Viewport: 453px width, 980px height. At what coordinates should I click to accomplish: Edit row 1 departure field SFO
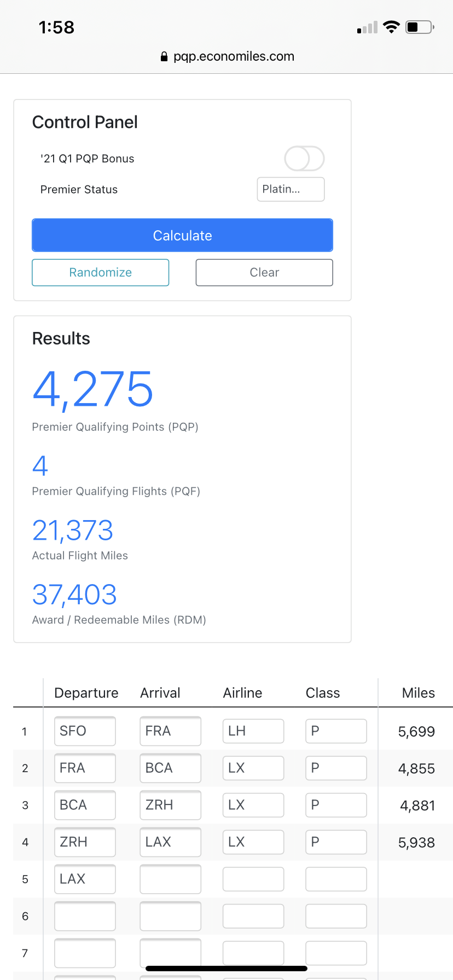coord(85,731)
